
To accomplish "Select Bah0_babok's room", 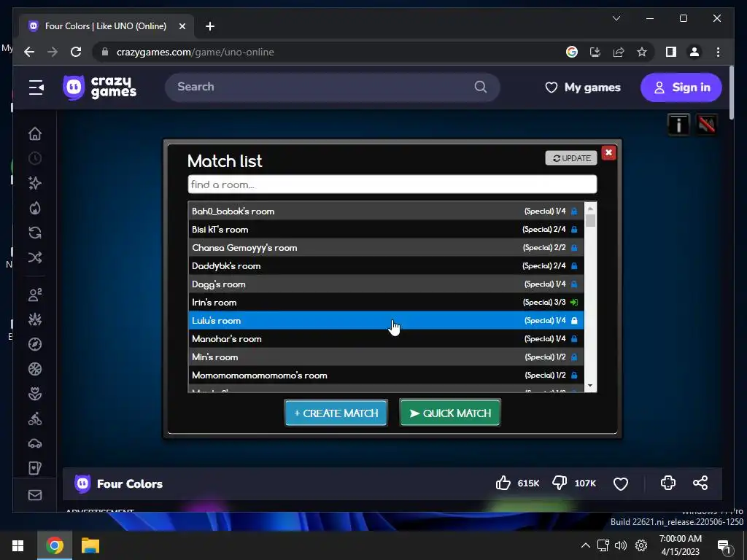I will point(386,211).
